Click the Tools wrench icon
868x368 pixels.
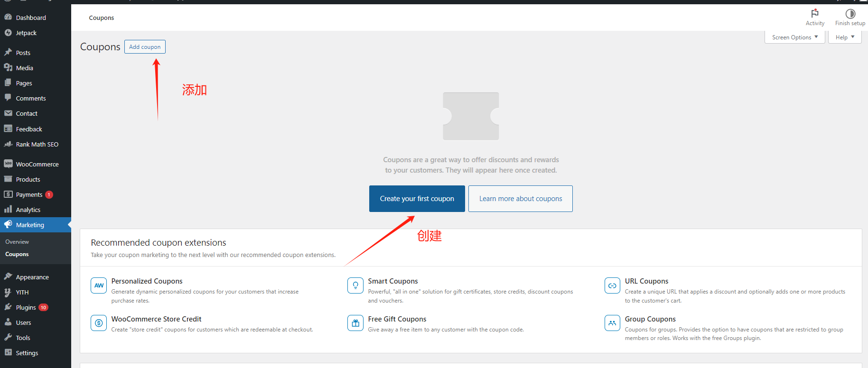point(8,337)
